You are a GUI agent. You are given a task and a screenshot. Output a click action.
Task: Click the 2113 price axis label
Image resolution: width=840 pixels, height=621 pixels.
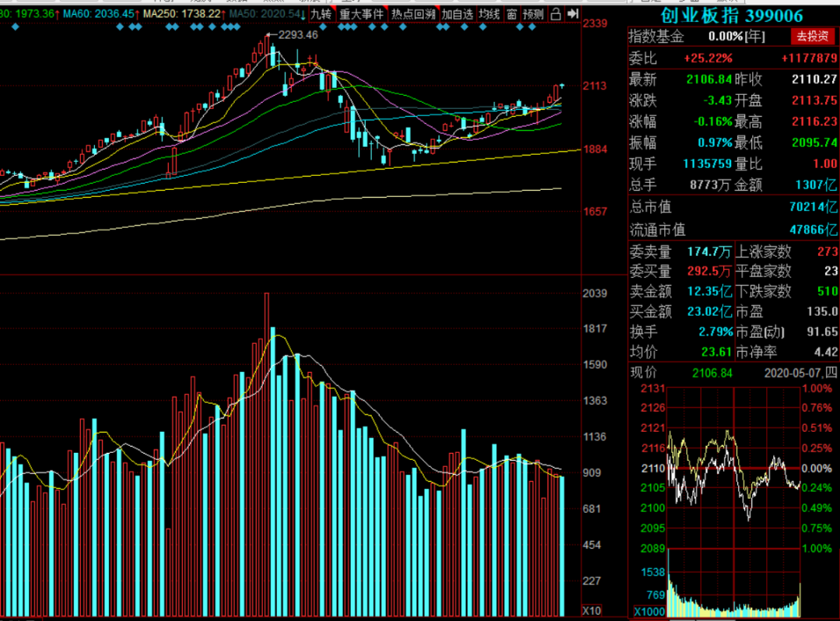coord(595,86)
